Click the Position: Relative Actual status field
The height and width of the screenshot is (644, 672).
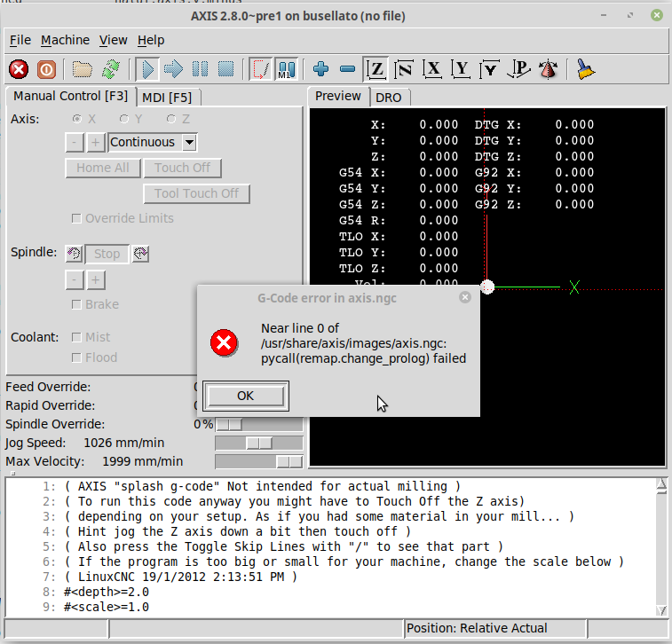[496, 628]
